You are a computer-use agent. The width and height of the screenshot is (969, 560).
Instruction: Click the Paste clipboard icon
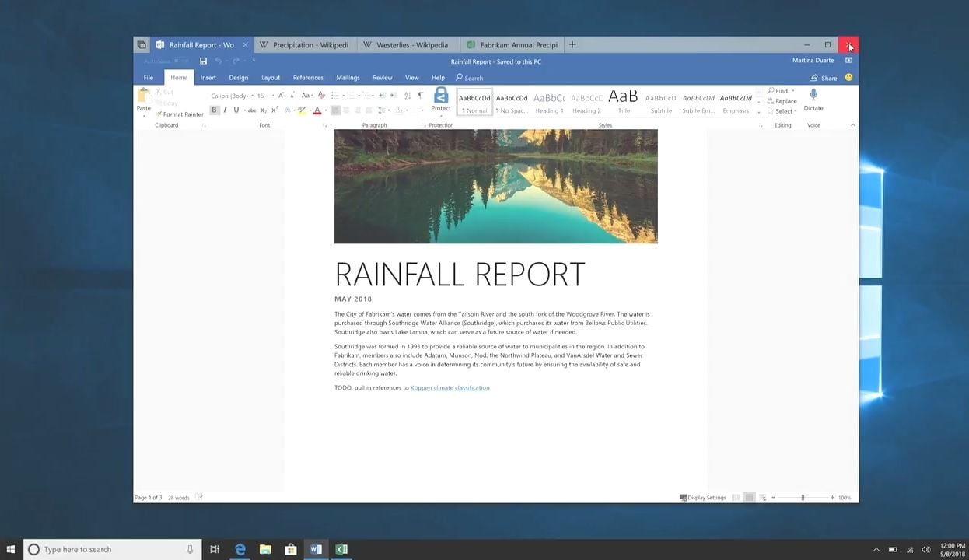[x=144, y=96]
